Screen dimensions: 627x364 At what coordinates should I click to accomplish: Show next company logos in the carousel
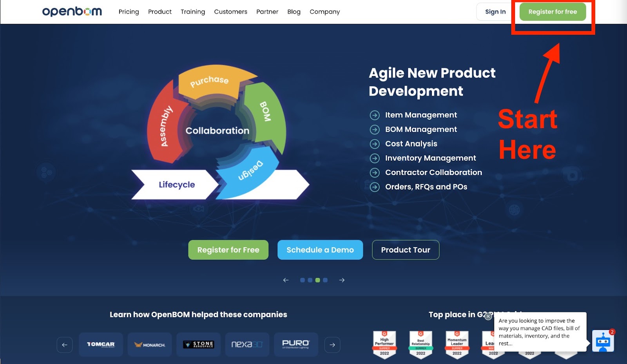click(x=332, y=345)
